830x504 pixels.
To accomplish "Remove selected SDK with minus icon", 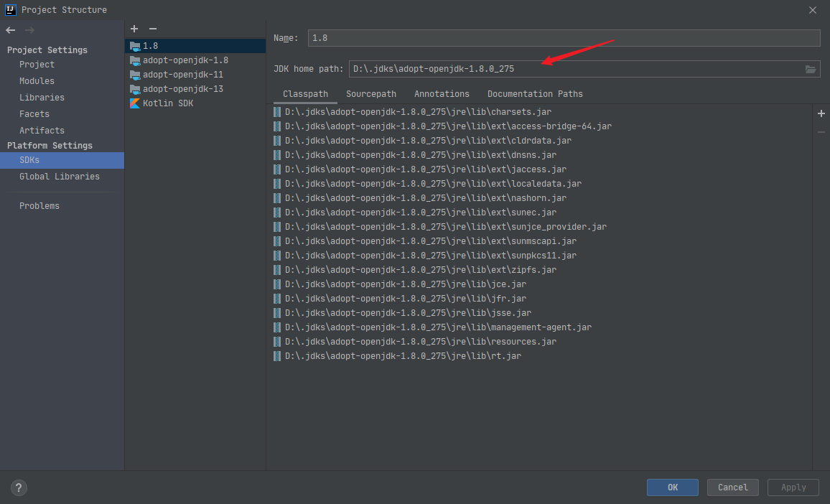I will 153,29.
